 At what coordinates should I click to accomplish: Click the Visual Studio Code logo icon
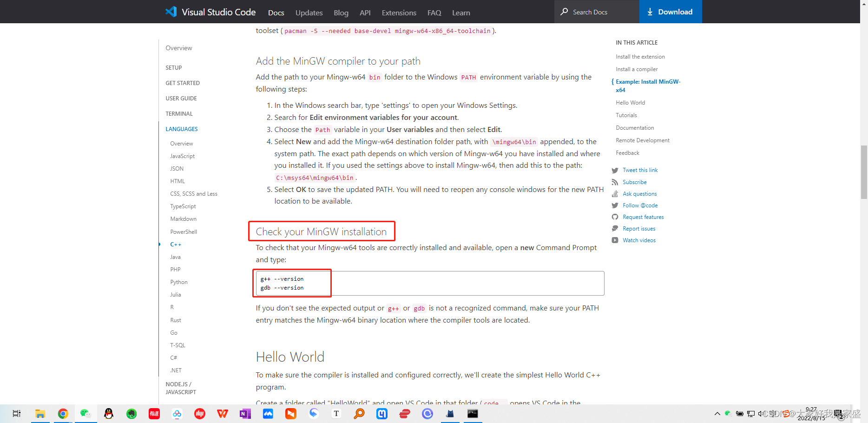pyautogui.click(x=171, y=12)
